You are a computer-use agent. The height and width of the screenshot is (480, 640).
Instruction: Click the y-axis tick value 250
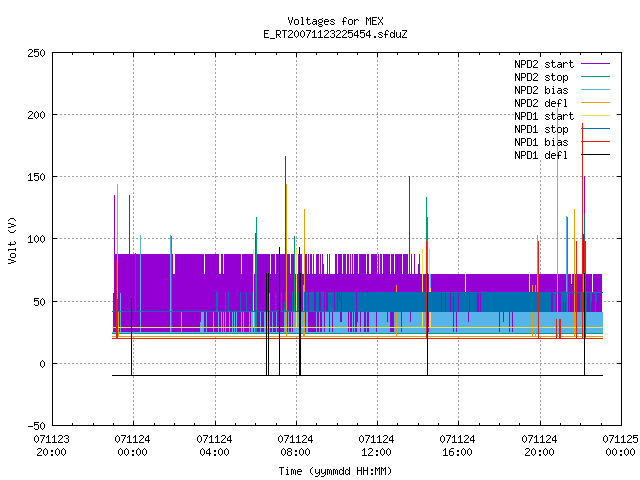point(36,53)
